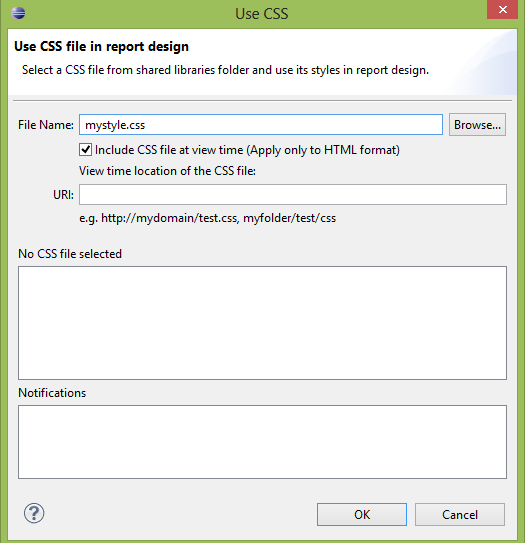The width and height of the screenshot is (525, 543).
Task: Open help with the question mark icon
Action: point(34,513)
